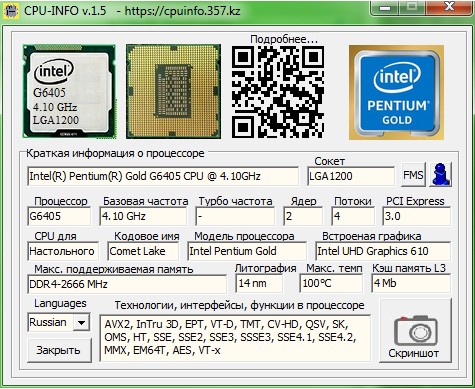Click the Технологии, интерфейсы, функции label
Screen dimensions: 475x389
(239, 305)
